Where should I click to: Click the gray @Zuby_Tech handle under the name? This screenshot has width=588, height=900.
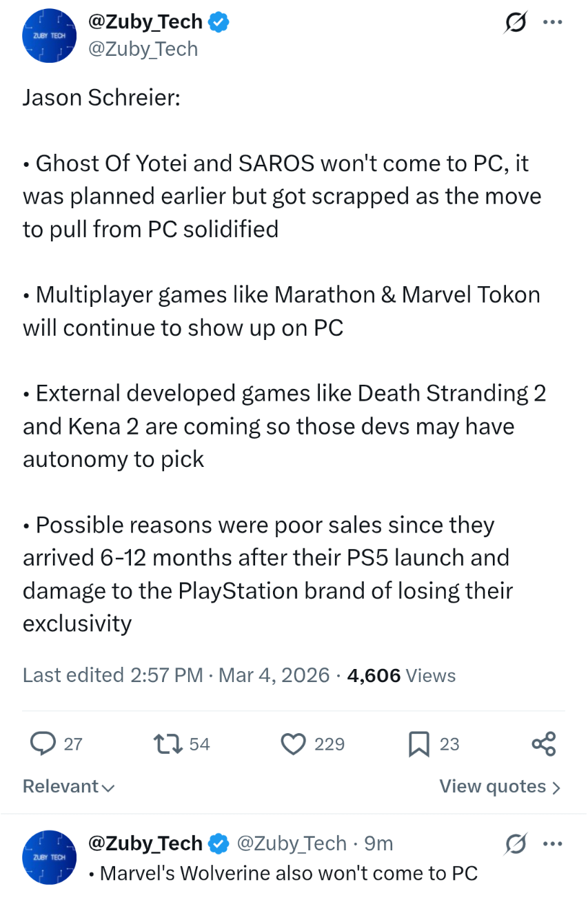point(143,49)
